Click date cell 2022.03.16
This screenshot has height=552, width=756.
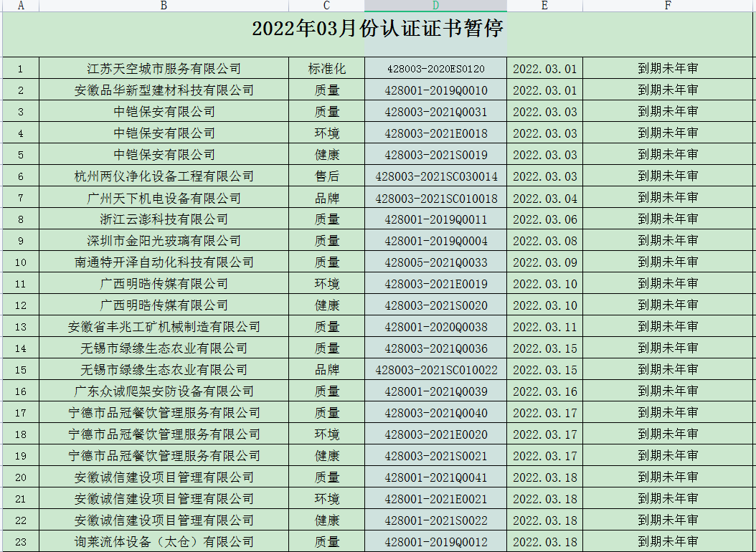[x=544, y=391]
